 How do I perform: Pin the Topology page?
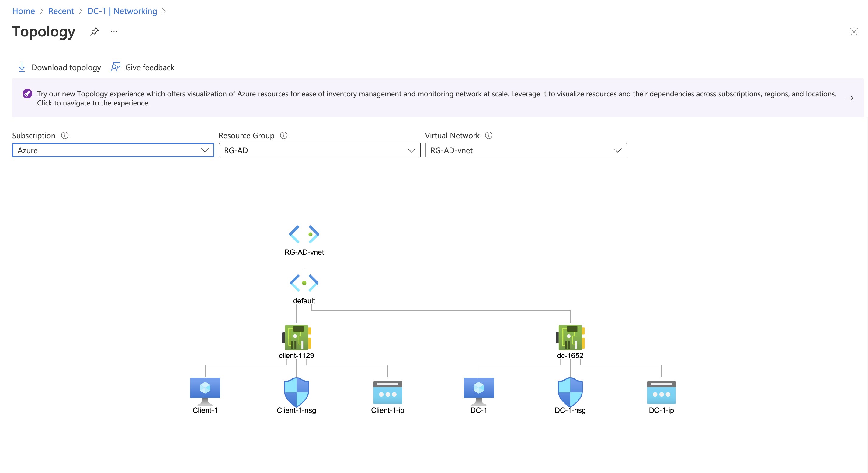coord(94,32)
